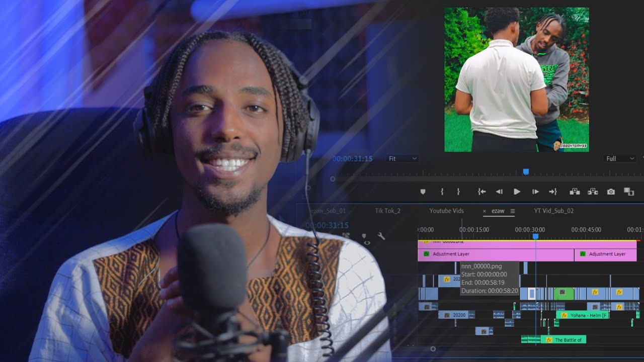Toggle Add Marker in timeline header
The height and width of the screenshot is (362, 644).
[x=364, y=236]
